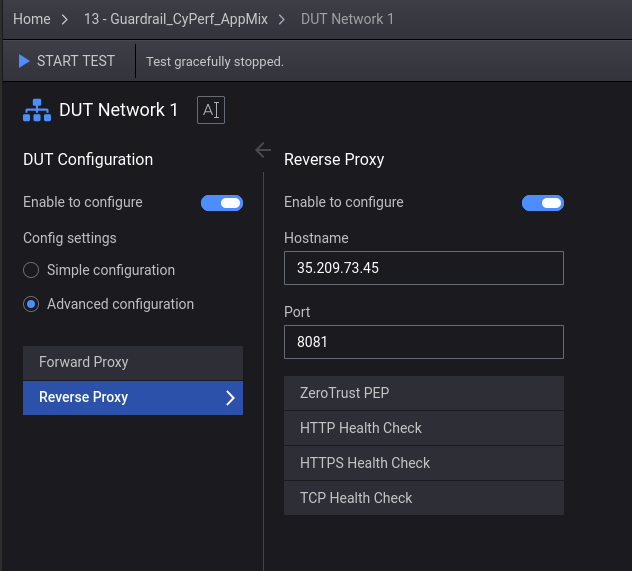Expand the ZeroTrust PEP section
632x571 pixels.
click(x=423, y=393)
